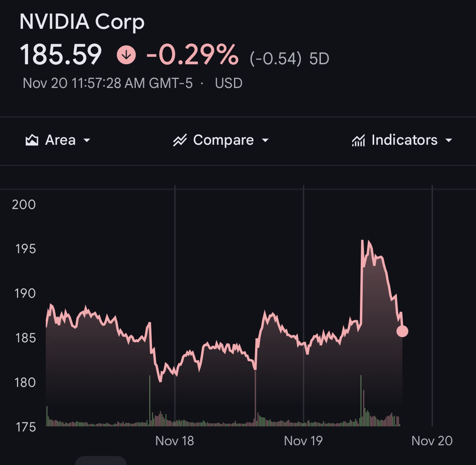
Task: Expand the Area dropdown arrow
Action: click(87, 140)
